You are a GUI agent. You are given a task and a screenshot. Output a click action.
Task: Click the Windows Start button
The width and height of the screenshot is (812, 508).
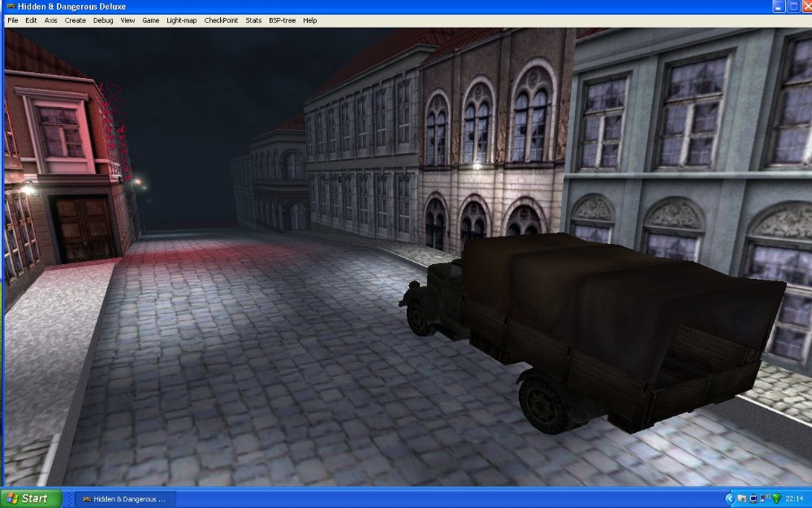(31, 498)
